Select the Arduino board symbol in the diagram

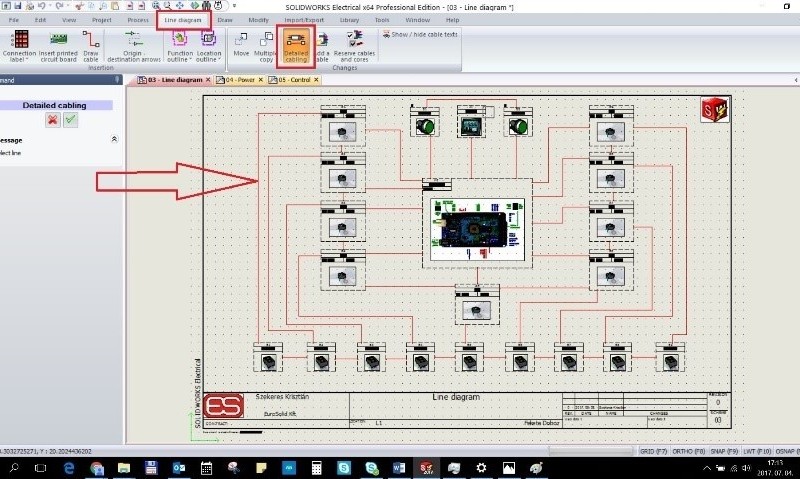[477, 230]
